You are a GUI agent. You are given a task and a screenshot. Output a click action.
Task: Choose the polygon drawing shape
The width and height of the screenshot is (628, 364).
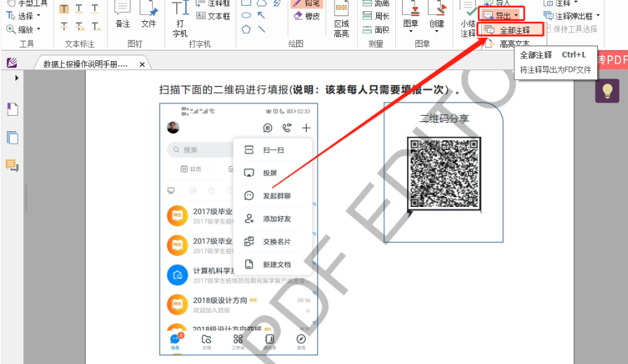coord(246,29)
